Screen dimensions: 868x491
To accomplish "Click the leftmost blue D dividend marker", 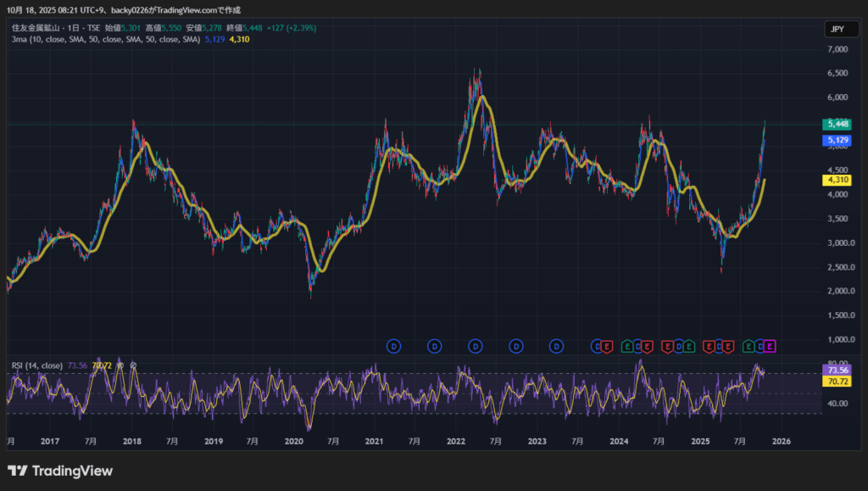I will (x=393, y=345).
